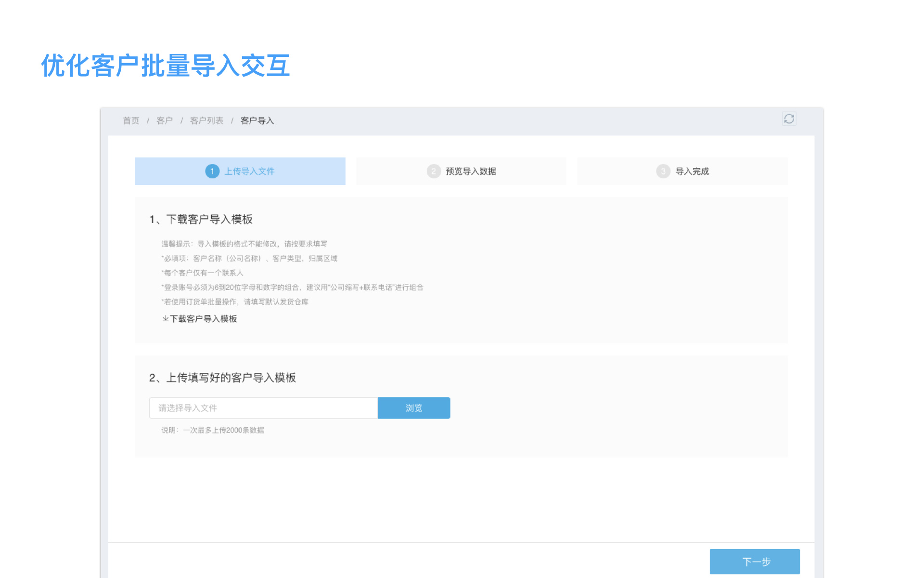
Task: Click the 一次最多上传2000条数据 note text
Action: [223, 430]
